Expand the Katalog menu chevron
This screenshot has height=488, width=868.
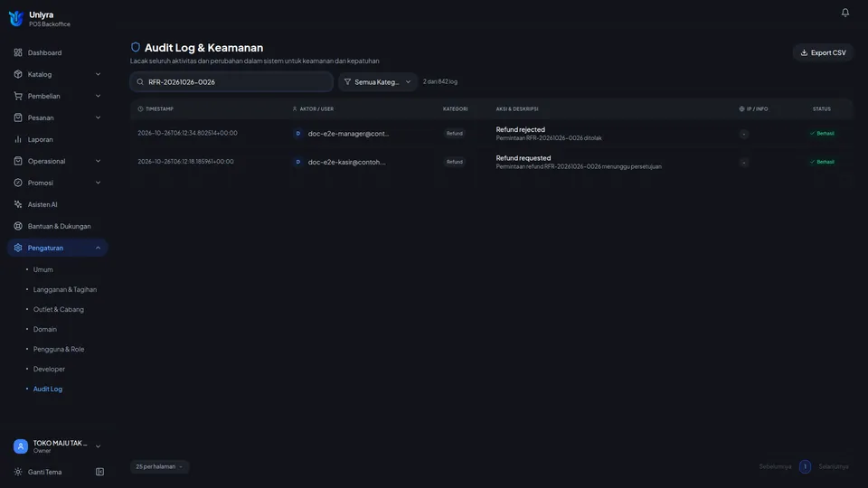click(98, 74)
